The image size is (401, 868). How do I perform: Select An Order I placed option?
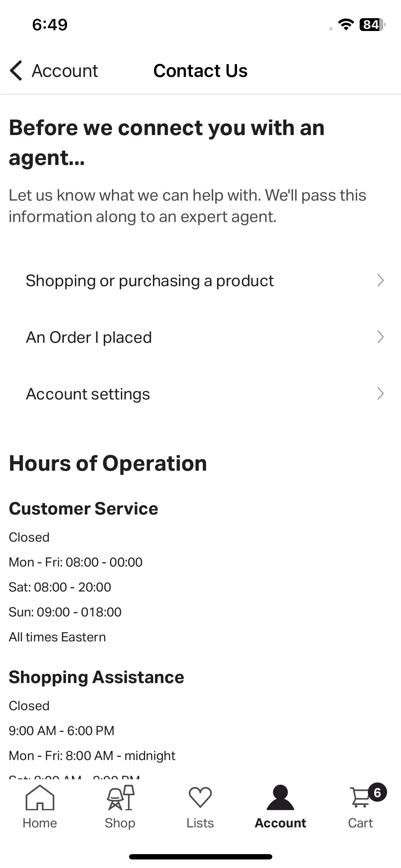[x=200, y=337]
